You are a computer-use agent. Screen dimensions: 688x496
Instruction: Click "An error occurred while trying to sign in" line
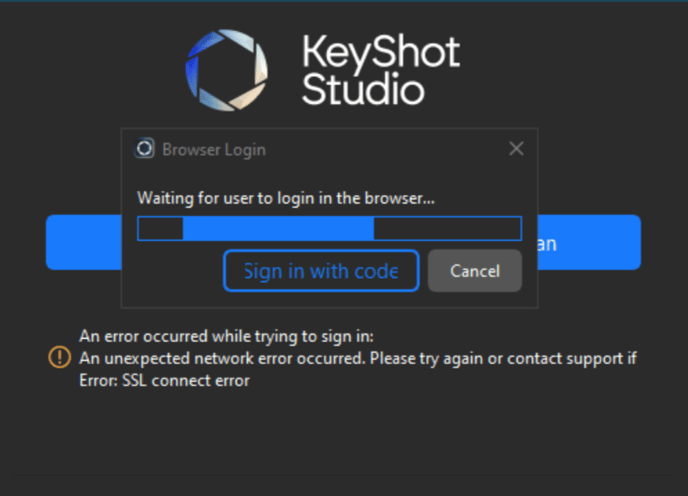coord(226,336)
